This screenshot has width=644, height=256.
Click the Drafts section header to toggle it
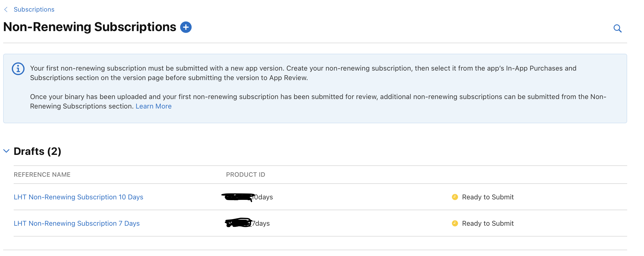click(37, 151)
